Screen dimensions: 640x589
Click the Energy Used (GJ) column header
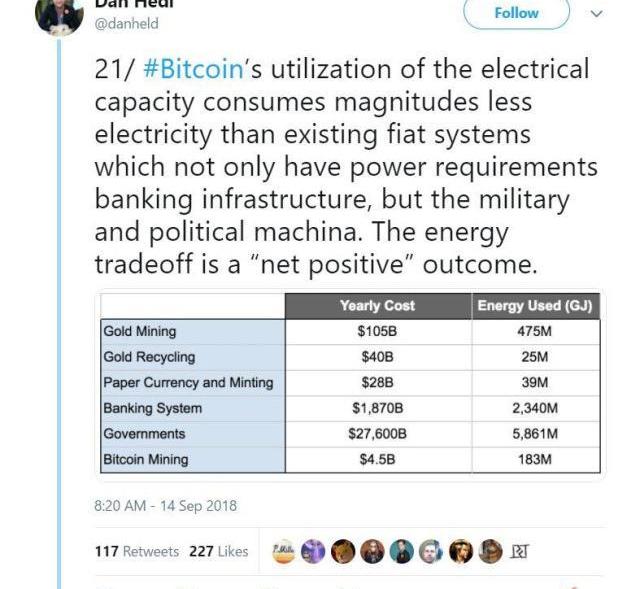537,306
